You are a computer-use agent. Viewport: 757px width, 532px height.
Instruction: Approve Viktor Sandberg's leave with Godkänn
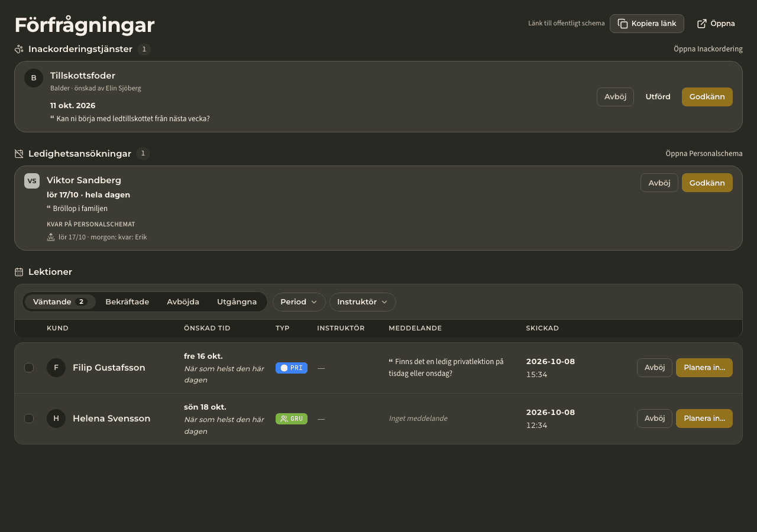[x=707, y=183]
